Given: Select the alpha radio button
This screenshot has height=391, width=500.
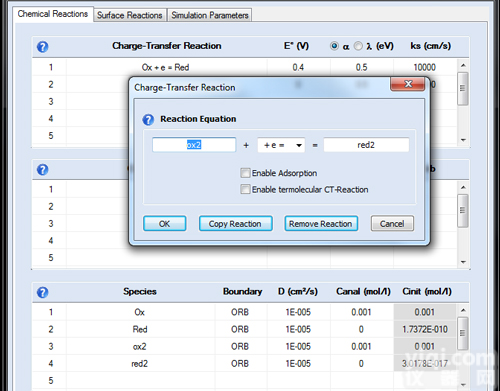Looking at the screenshot, I should pos(334,46).
